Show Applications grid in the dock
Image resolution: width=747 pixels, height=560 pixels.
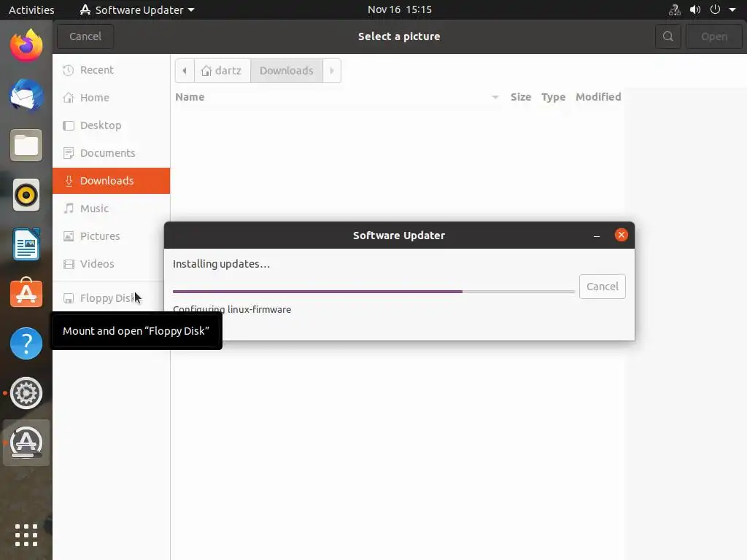26,535
